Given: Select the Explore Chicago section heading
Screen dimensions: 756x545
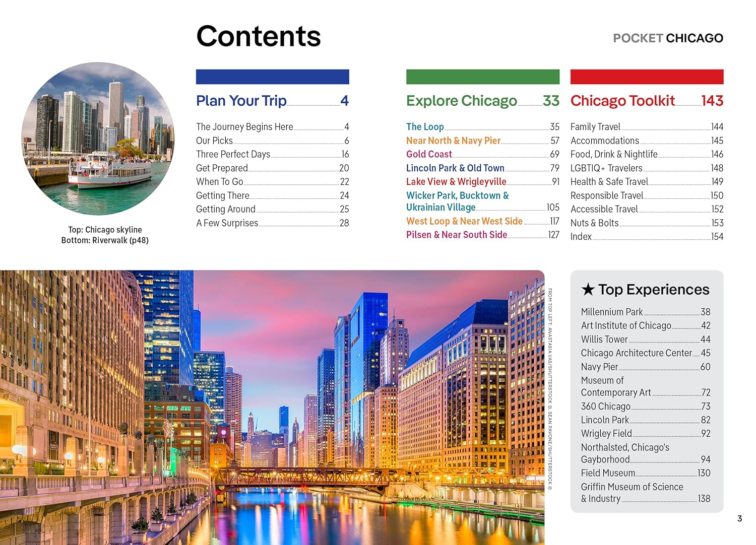Looking at the screenshot, I should coord(461,101).
